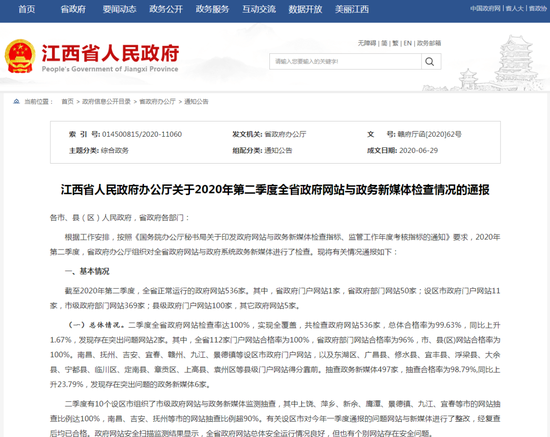
Task: Visit the 省政协 link in top bar
Action: coord(538,8)
